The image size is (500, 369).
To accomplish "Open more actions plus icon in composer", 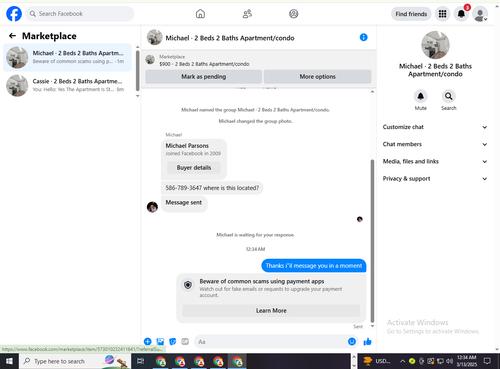I will tap(148, 341).
